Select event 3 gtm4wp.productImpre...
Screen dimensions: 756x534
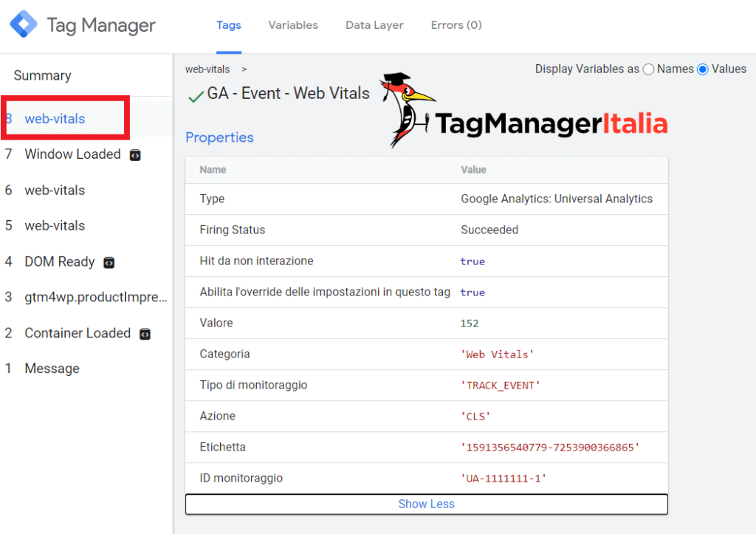[86, 297]
